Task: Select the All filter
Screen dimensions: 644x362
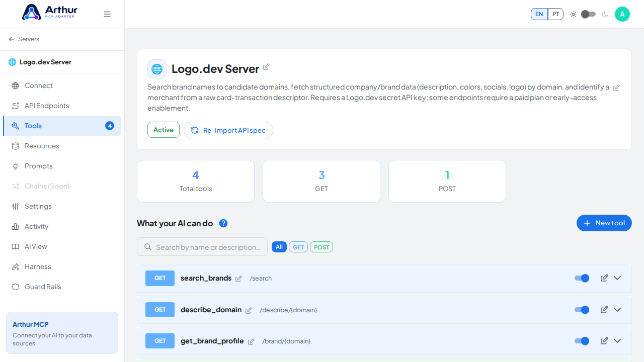Action: point(279,247)
